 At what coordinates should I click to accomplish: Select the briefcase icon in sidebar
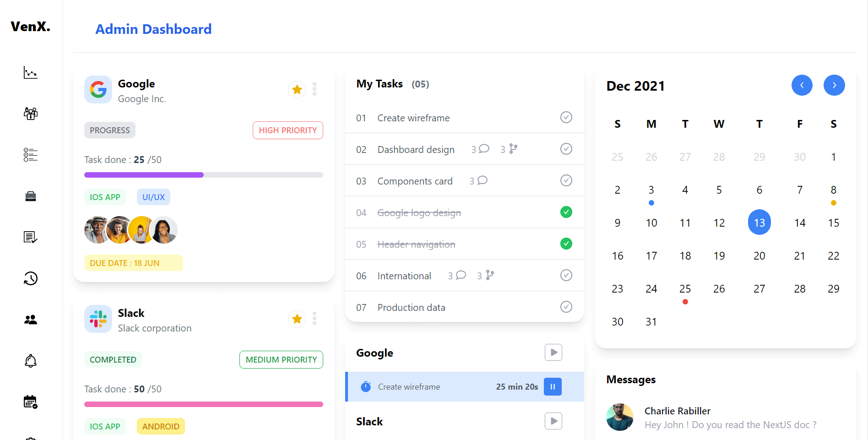coord(31,196)
